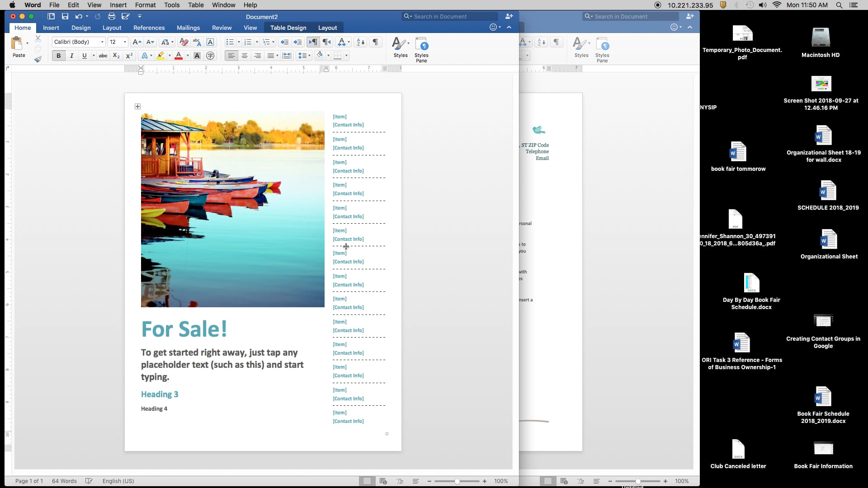Viewport: 868px width, 488px height.
Task: Click the Strikethrough abc icon
Action: 103,56
